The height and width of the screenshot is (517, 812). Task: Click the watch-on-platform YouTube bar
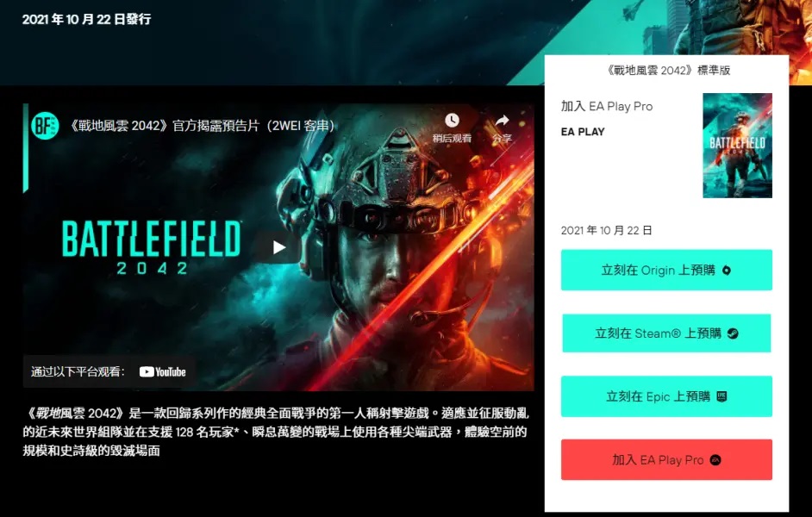pos(109,372)
